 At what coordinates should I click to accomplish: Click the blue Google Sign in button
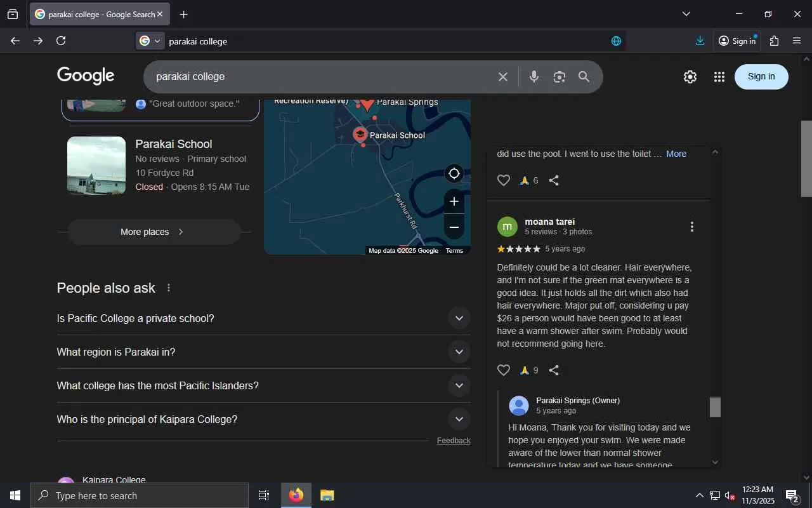click(x=761, y=77)
